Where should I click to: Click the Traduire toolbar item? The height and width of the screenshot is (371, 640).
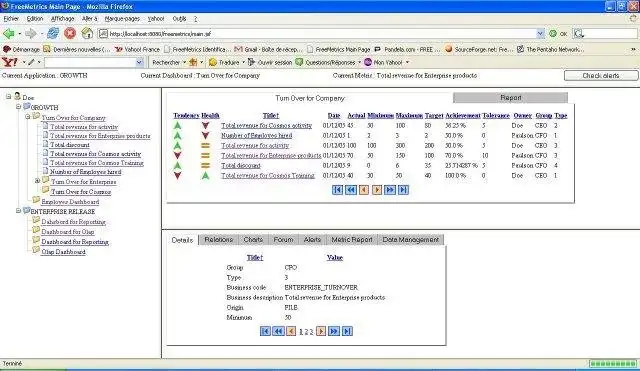point(224,62)
